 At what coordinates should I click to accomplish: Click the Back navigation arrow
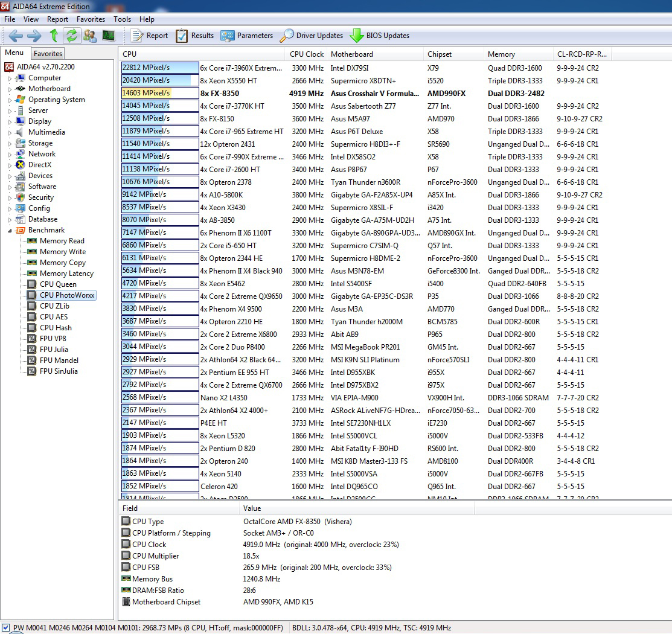16,36
